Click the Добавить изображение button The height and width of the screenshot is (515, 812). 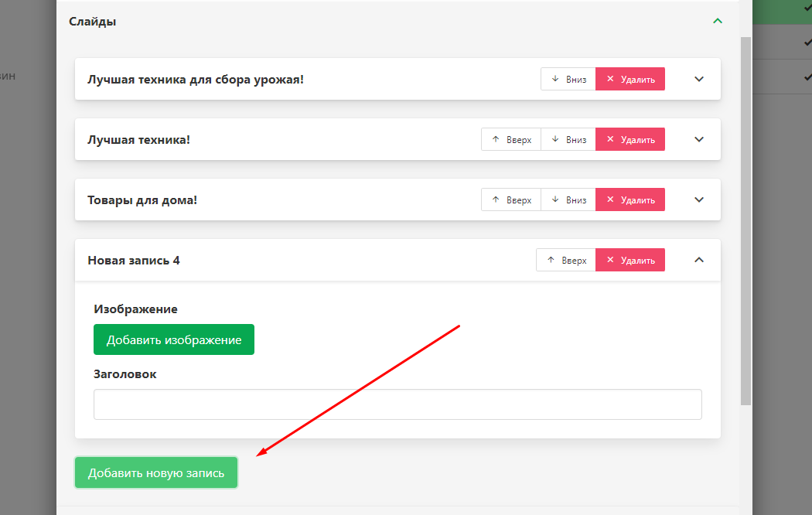tap(174, 339)
